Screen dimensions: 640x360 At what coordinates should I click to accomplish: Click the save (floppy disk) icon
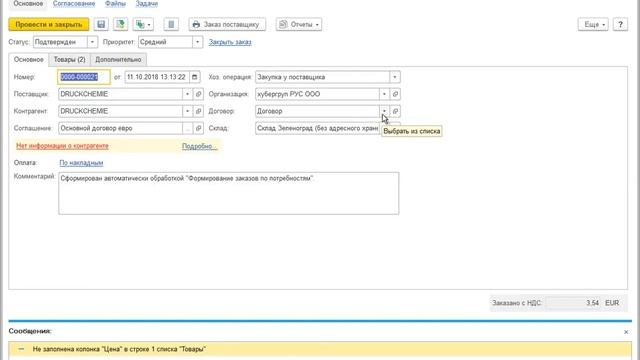(101, 24)
